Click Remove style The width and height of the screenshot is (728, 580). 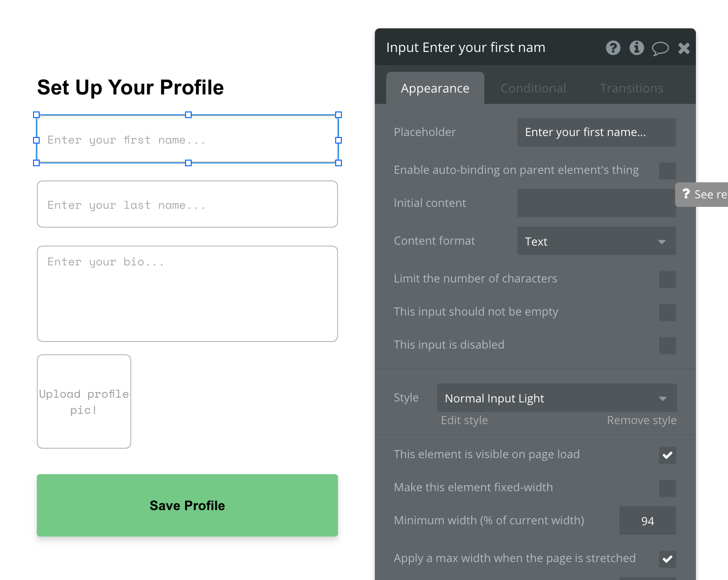[x=641, y=420]
